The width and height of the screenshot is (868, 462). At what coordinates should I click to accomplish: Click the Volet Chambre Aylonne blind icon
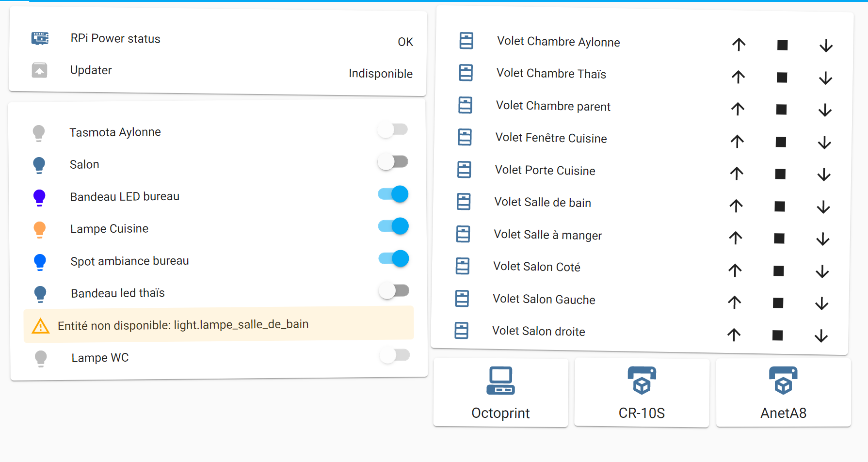466,41
